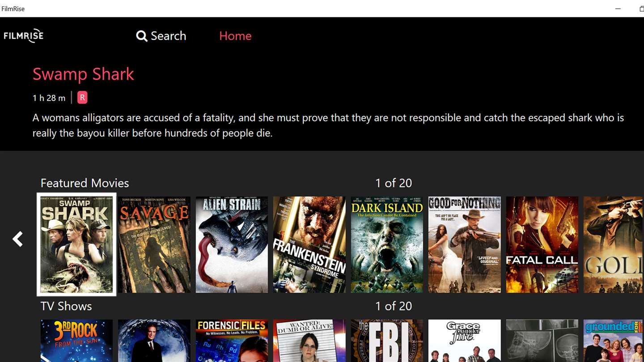Open the Grace Under Fire show
This screenshot has width=644, height=362.
(x=465, y=341)
